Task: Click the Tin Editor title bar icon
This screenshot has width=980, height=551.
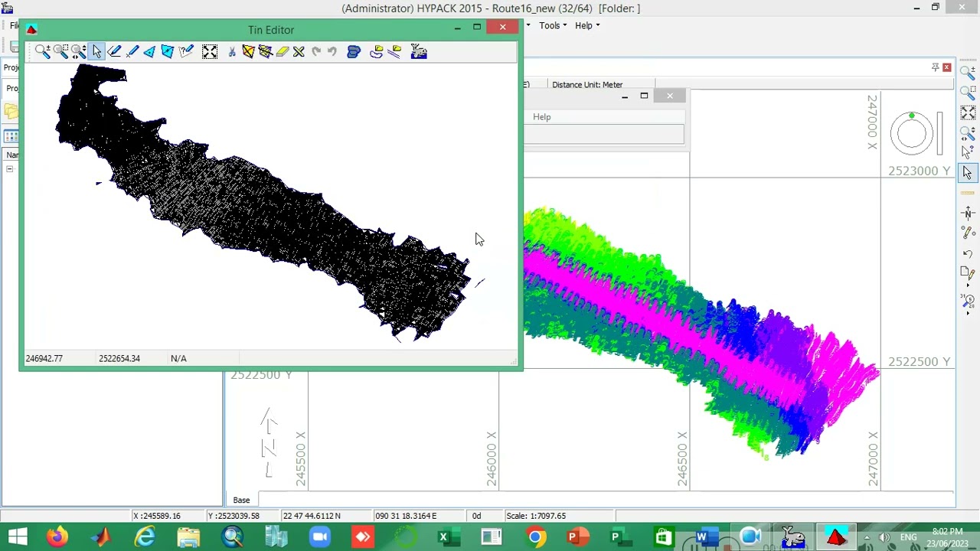Action: coord(31,29)
